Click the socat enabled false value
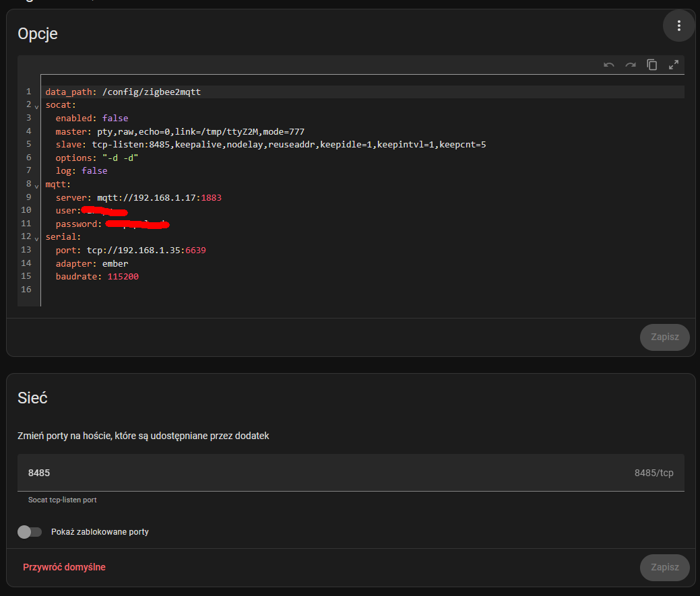This screenshot has height=596, width=700. point(115,118)
